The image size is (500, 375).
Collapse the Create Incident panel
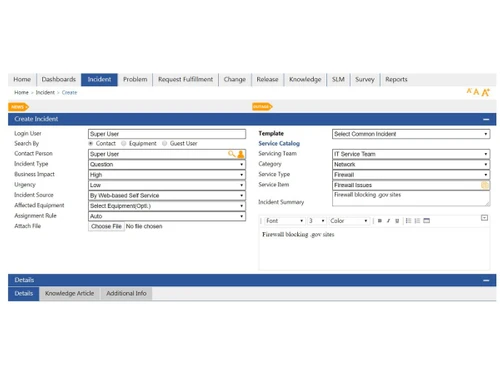[486, 119]
